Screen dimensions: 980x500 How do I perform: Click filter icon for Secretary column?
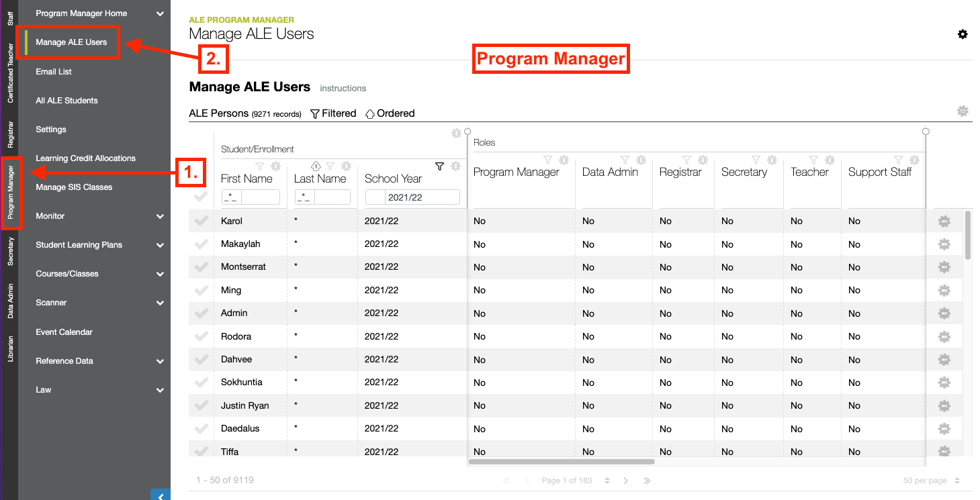coord(756,160)
